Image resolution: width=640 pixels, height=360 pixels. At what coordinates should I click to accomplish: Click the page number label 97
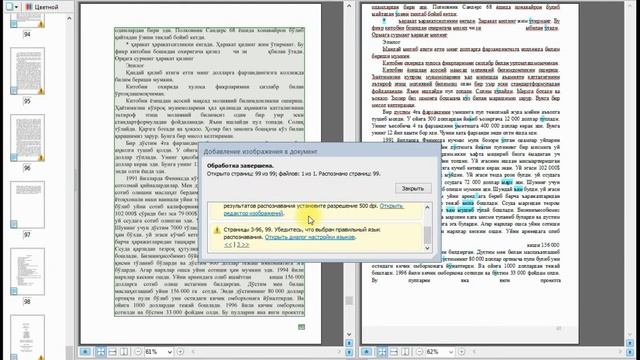tap(27, 235)
